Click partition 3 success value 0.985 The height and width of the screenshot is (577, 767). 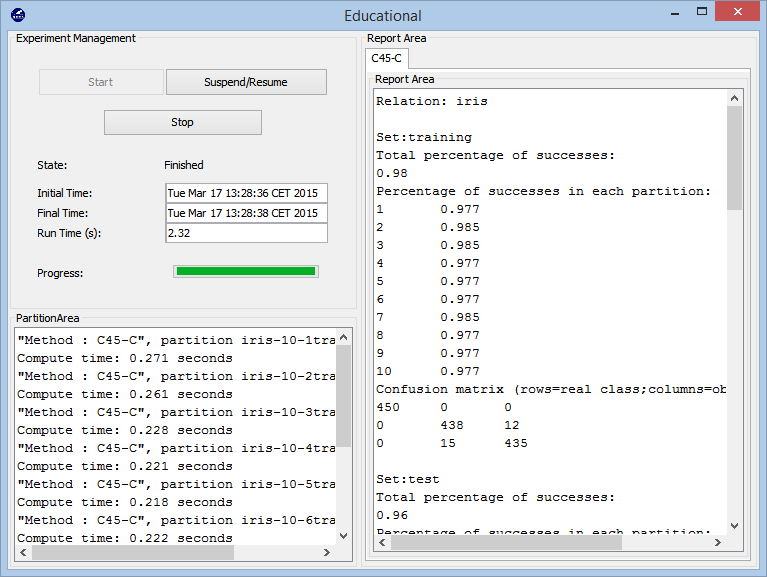click(460, 245)
